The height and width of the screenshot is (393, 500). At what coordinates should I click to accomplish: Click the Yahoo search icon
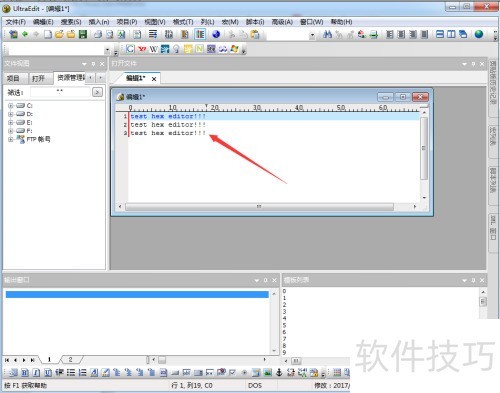tap(142, 49)
